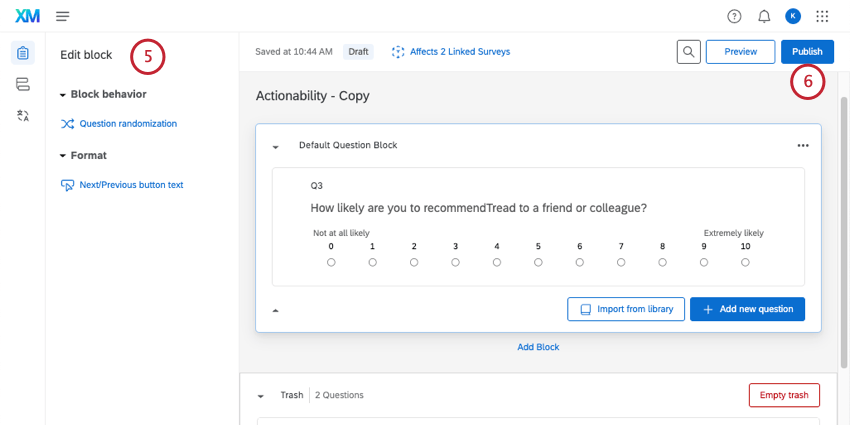Click the Publish button

(x=807, y=52)
